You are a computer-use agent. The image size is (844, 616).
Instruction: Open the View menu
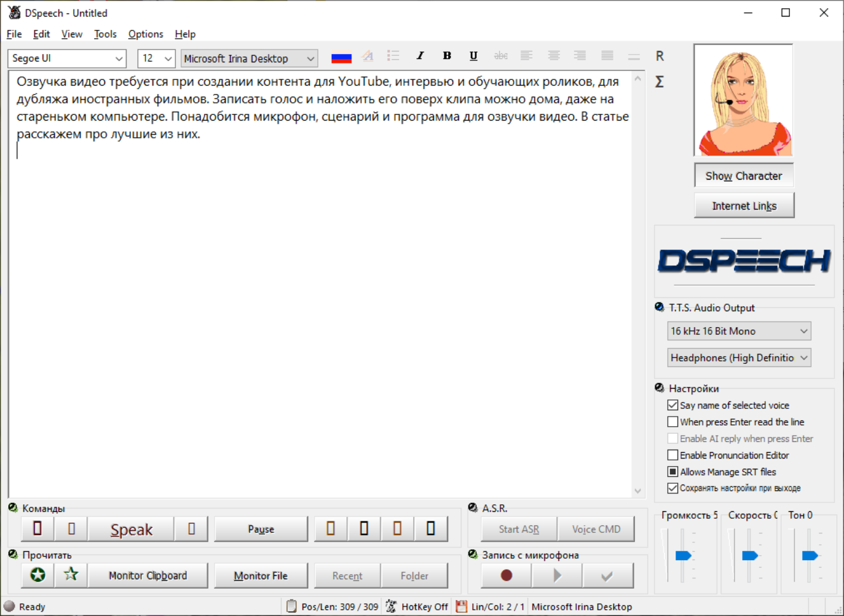[x=72, y=34]
